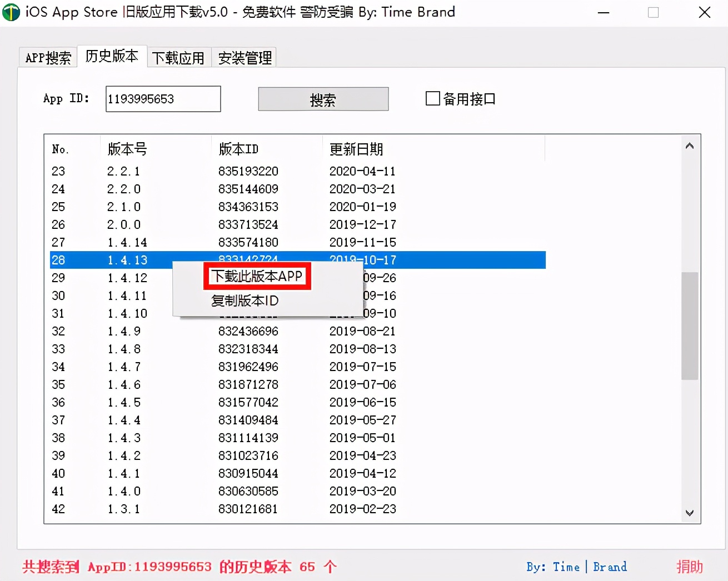Switch to the APP搜索 tab
Viewport: 728px width, 581px height.
point(47,56)
